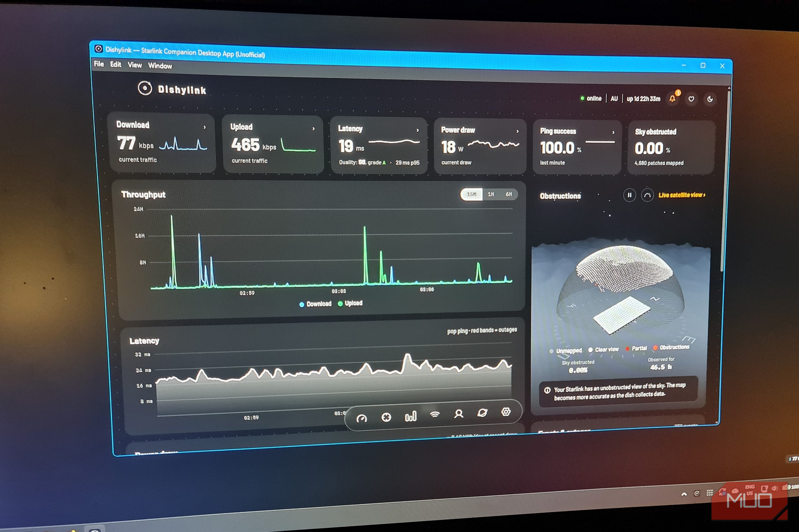Screen dimensions: 799x532
Task: Toggle Upload series in throughput legend
Action: pyautogui.click(x=350, y=303)
